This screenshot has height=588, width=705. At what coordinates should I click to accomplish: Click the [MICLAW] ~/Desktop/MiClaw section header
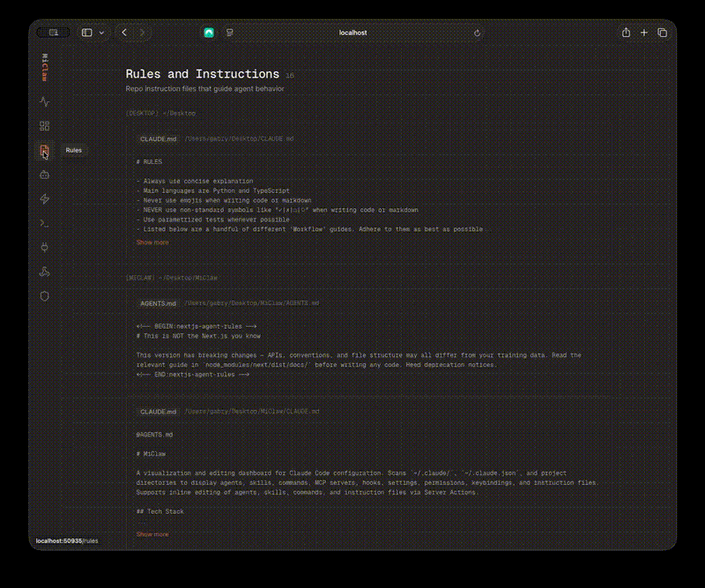point(172,278)
